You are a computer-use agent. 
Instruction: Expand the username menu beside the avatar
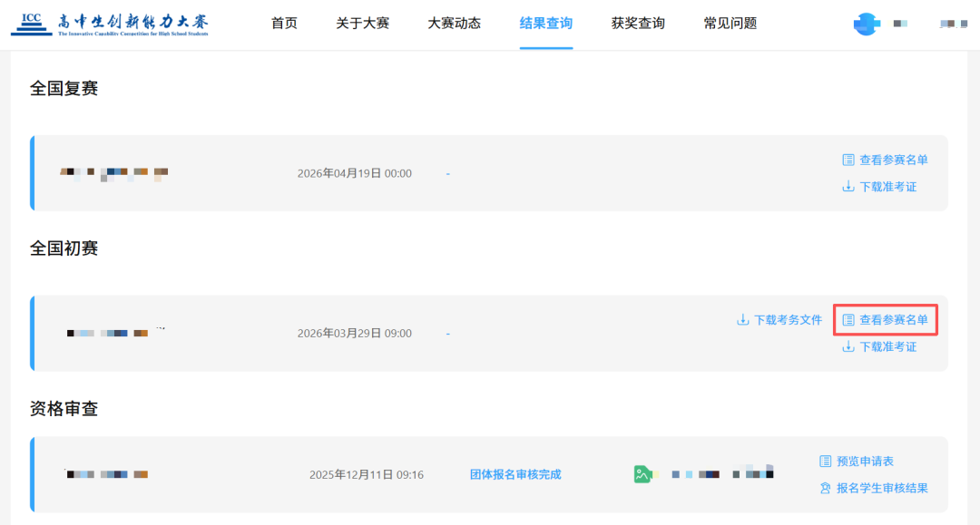pos(952,24)
